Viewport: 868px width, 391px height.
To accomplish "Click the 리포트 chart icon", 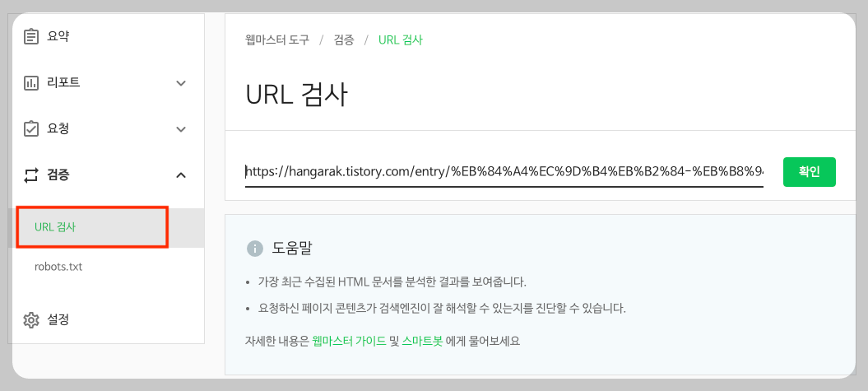I will point(31,83).
